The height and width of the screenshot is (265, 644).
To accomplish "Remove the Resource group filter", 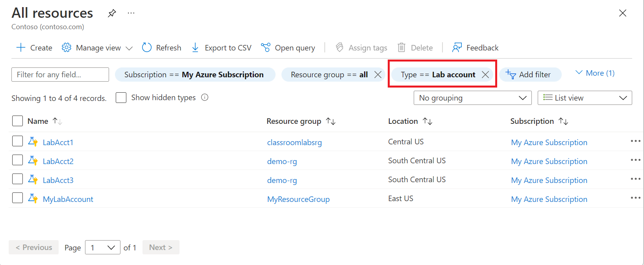I will click(378, 75).
